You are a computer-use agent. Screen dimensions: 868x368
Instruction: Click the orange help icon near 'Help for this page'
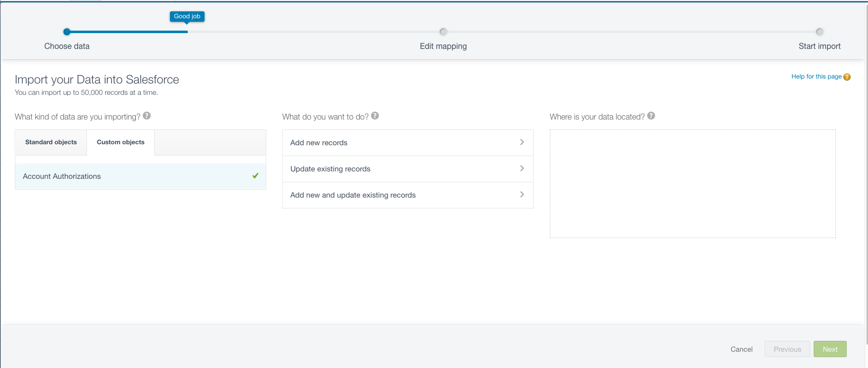pos(847,77)
